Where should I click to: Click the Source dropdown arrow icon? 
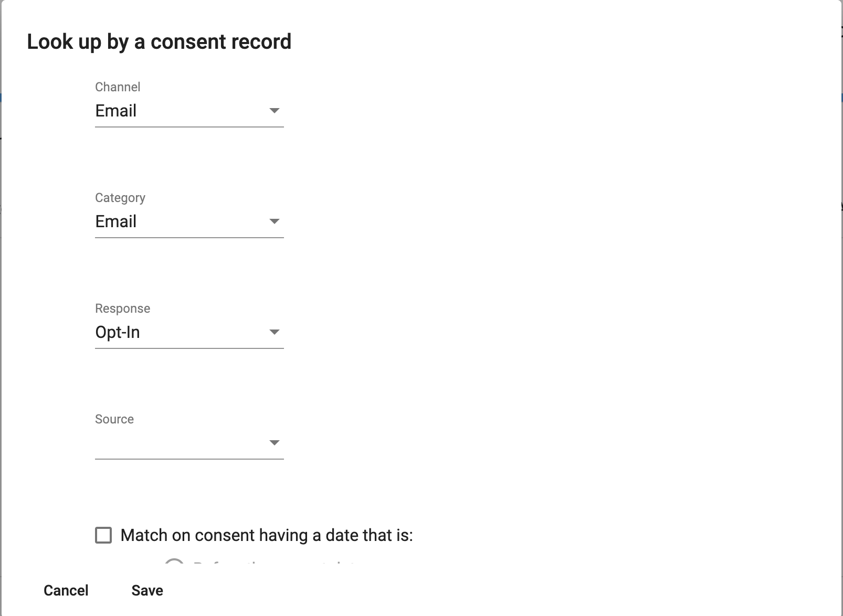pos(274,443)
